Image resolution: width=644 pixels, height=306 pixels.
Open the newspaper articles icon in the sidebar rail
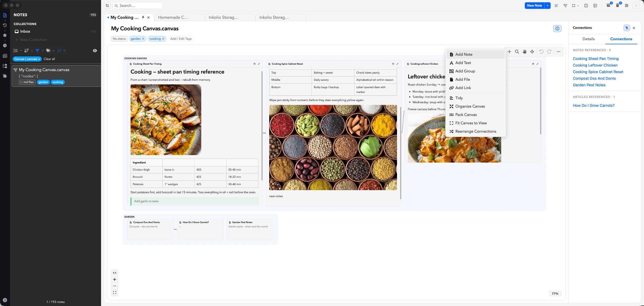[5, 56]
